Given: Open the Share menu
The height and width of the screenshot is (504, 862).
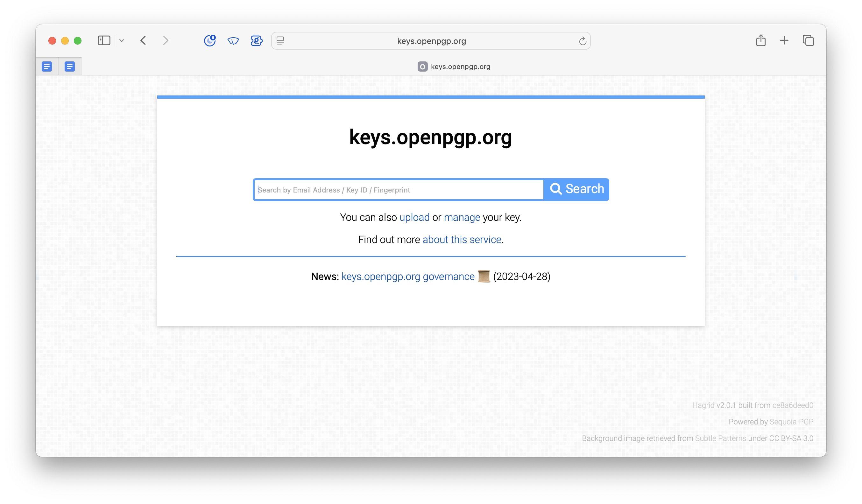Looking at the screenshot, I should 760,40.
